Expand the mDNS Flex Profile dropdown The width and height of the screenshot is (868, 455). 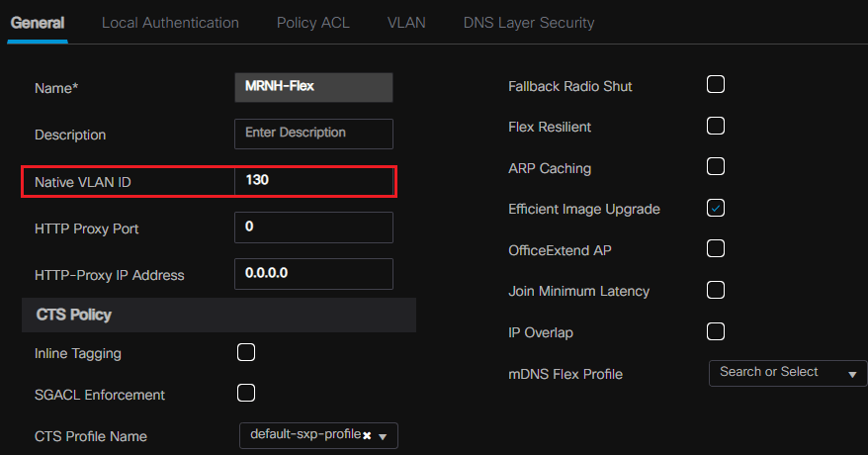(x=851, y=374)
